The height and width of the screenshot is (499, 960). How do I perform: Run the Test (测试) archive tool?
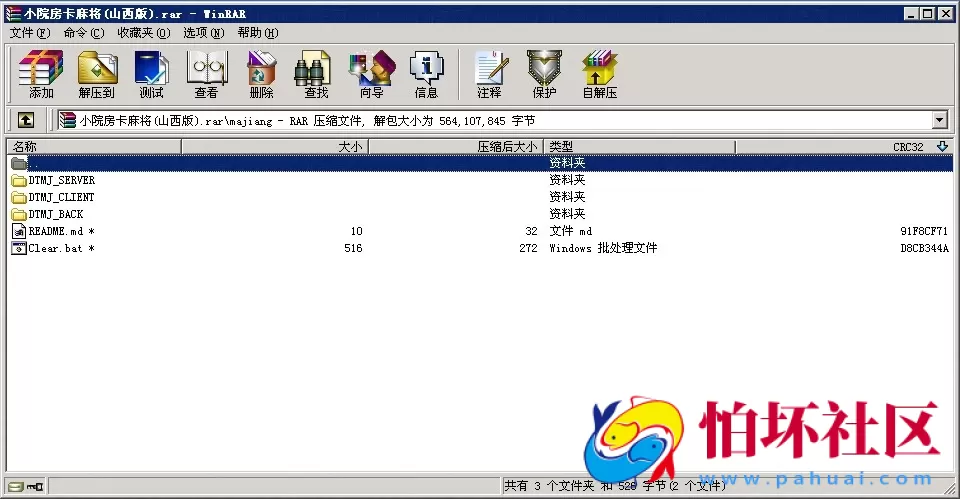(151, 75)
